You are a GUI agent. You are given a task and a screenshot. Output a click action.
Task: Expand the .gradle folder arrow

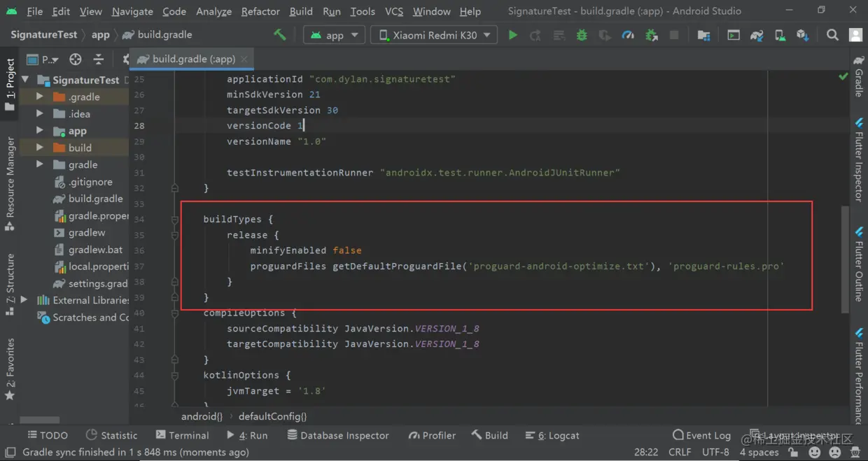coord(40,97)
